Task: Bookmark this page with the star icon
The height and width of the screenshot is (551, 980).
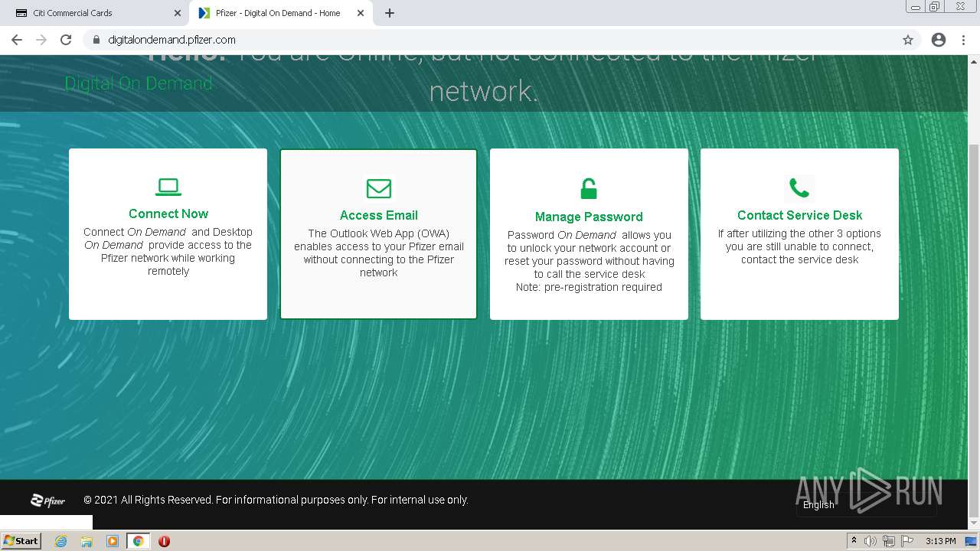Action: pyautogui.click(x=908, y=40)
